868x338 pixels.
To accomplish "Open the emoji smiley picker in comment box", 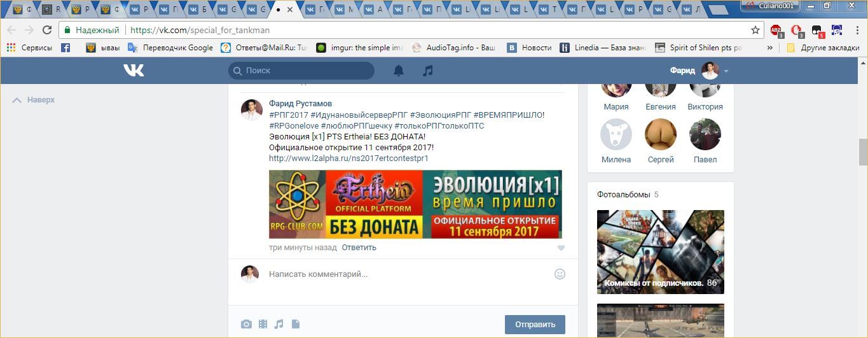I will (560, 274).
